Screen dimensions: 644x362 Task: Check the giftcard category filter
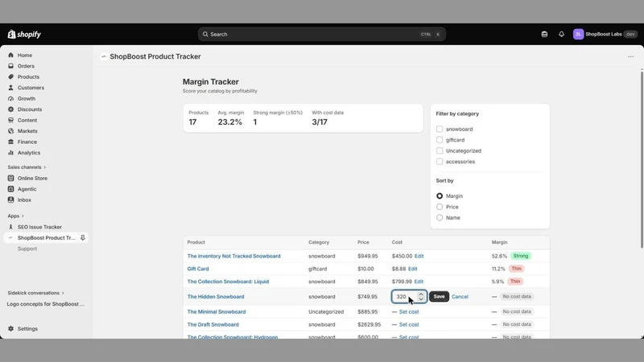point(440,140)
